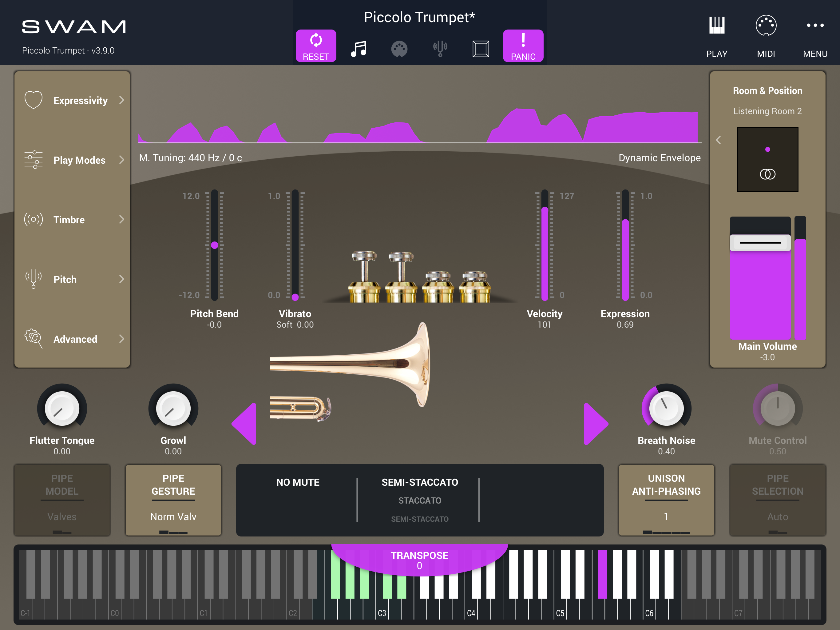The width and height of the screenshot is (840, 630).
Task: Click the RESET button
Action: [x=315, y=46]
